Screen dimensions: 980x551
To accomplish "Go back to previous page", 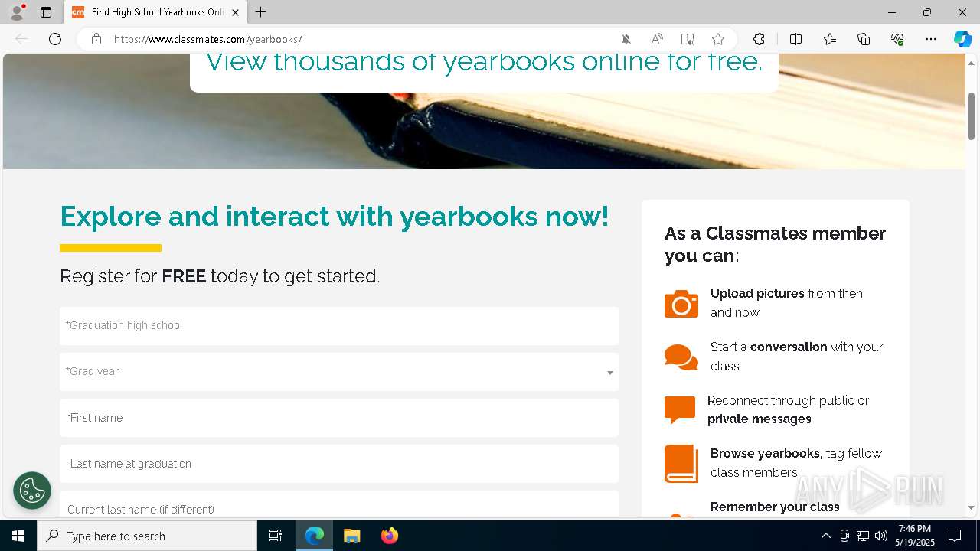I will [x=21, y=39].
